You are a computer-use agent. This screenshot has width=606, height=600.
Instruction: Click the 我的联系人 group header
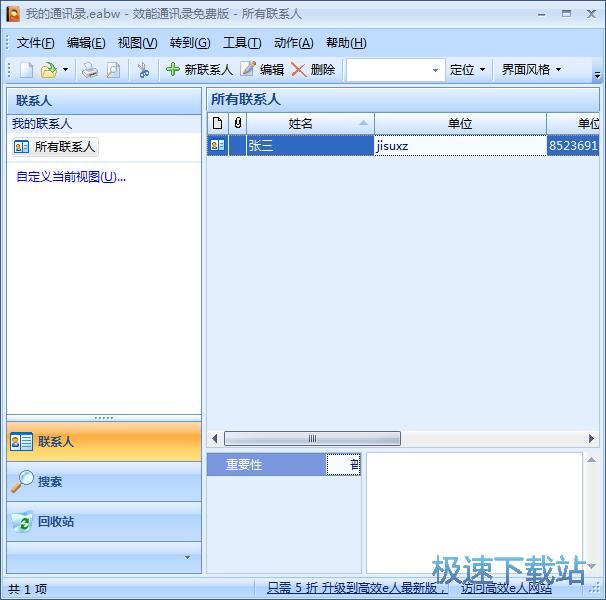tap(104, 124)
